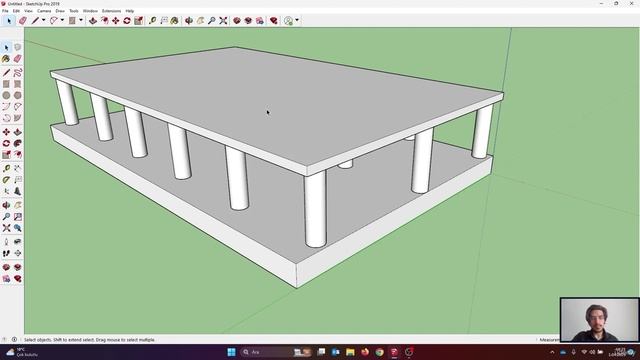Choose Eraser tool in Large Tool Set
Image resolution: width=640 pixels, height=360 pixels.
[18, 59]
